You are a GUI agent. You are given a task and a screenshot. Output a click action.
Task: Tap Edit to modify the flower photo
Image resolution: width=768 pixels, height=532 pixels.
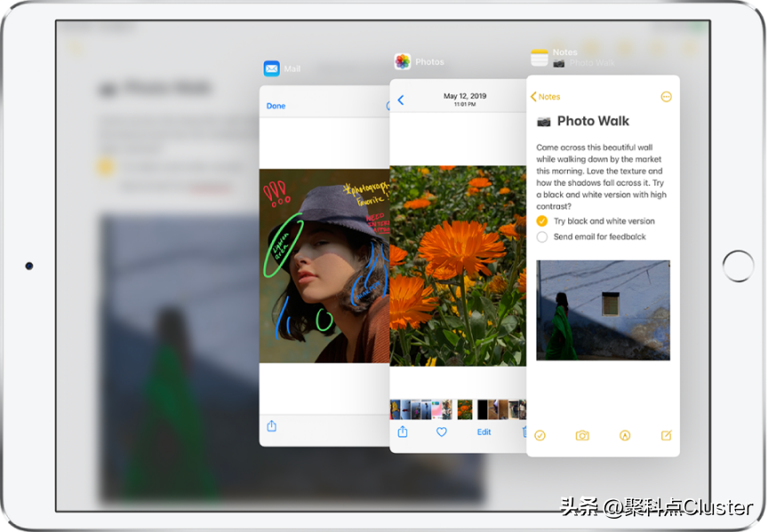pos(484,432)
